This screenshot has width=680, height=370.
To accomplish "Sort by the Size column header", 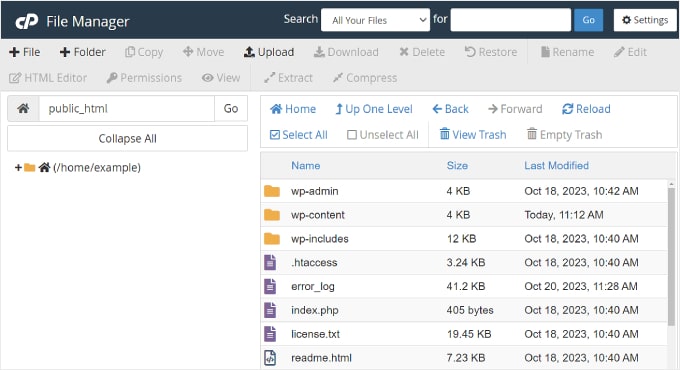I will coord(457,166).
